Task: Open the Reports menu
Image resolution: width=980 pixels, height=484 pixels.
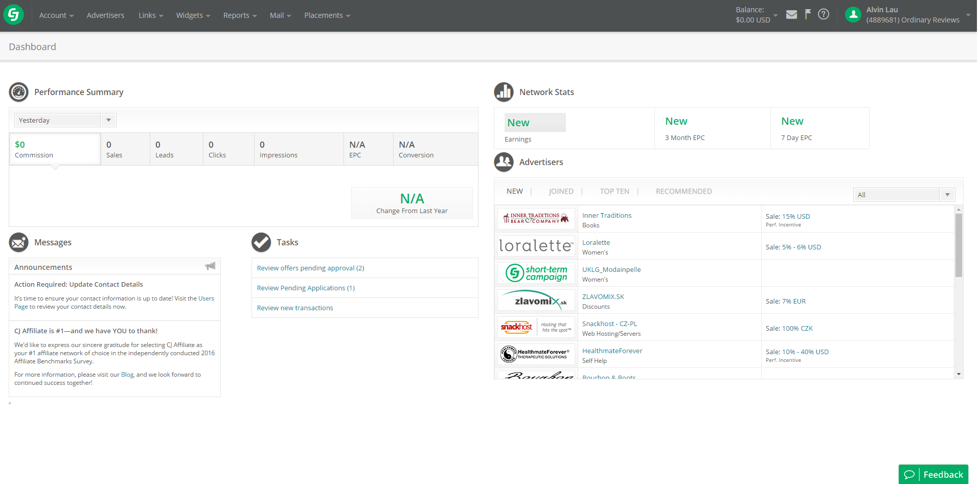Action: tap(240, 15)
